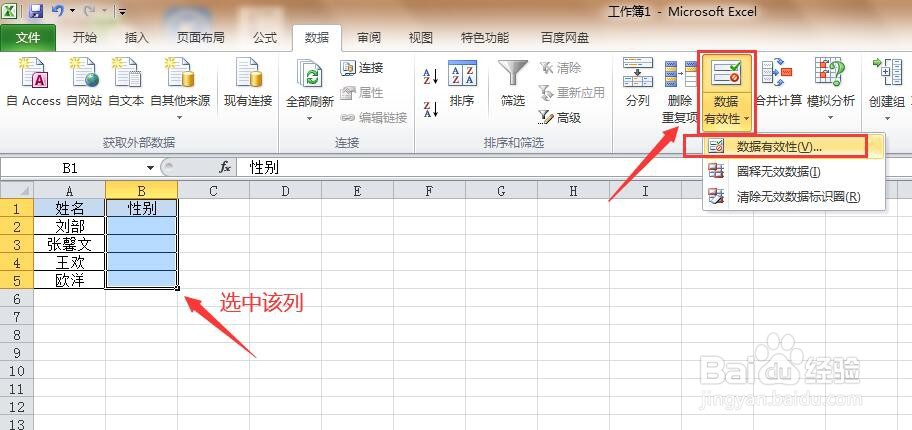Expand the Undo history dropdown arrow

click(x=72, y=10)
